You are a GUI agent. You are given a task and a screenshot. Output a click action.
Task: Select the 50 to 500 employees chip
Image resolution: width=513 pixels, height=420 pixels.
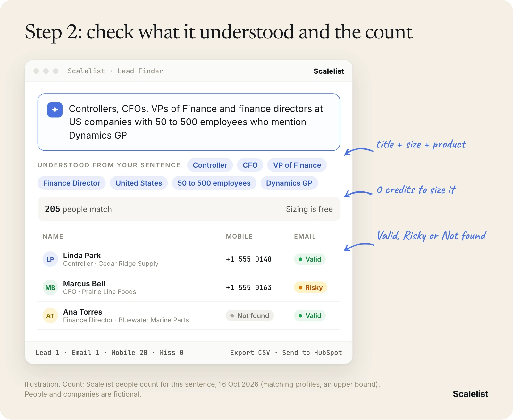(214, 183)
